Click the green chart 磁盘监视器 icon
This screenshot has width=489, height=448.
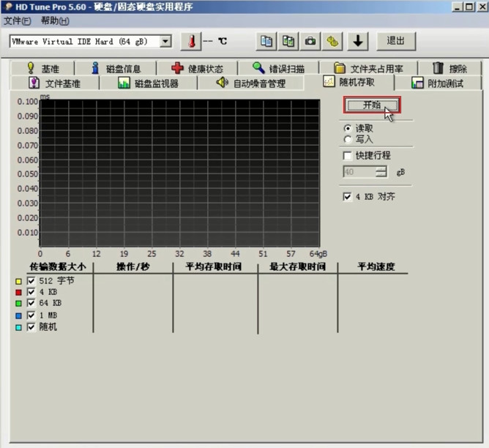tap(124, 83)
